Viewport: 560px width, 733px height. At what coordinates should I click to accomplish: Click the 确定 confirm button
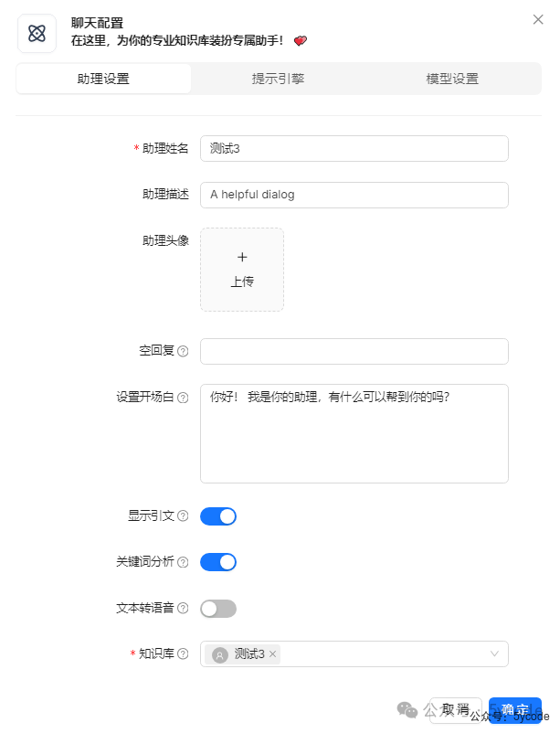[514, 706]
